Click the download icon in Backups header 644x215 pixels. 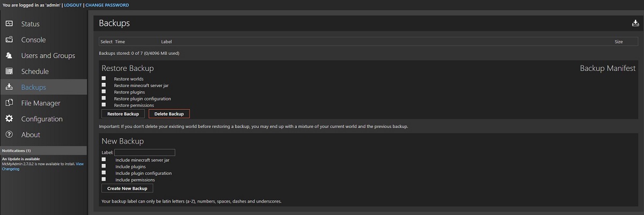tap(636, 23)
